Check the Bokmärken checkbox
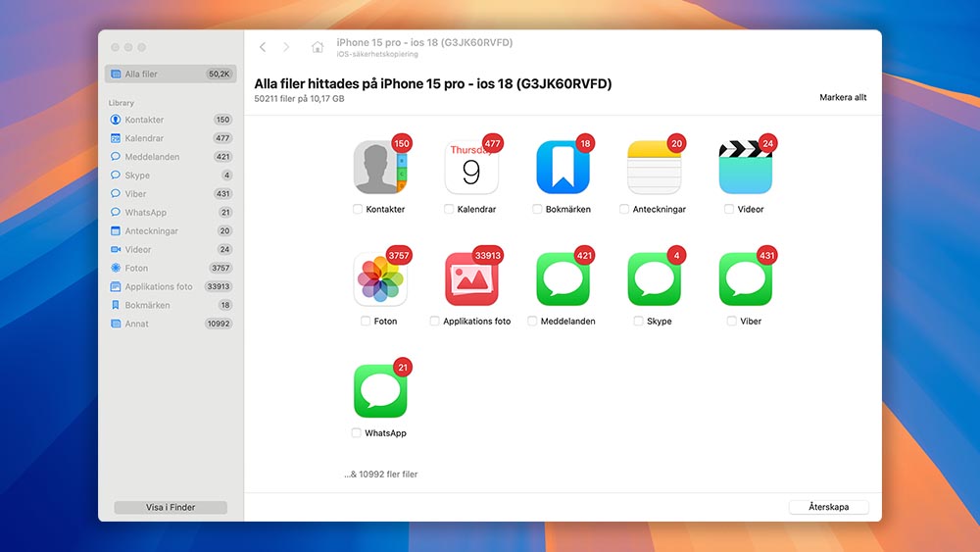 [537, 209]
